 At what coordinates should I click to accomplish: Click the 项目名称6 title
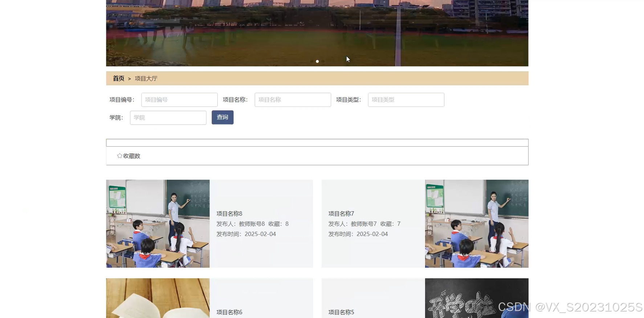pyautogui.click(x=229, y=312)
